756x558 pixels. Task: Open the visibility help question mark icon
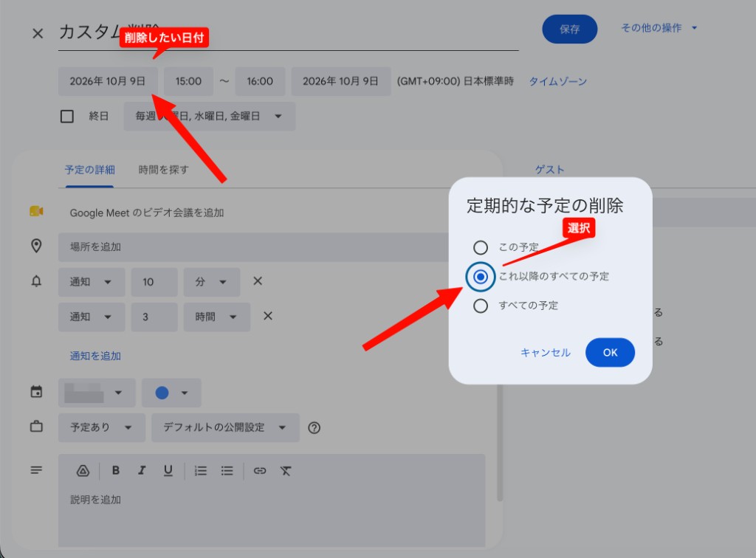(314, 427)
